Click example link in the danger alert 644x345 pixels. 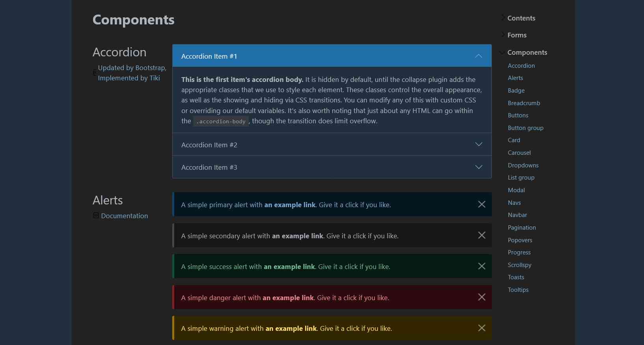click(x=288, y=298)
